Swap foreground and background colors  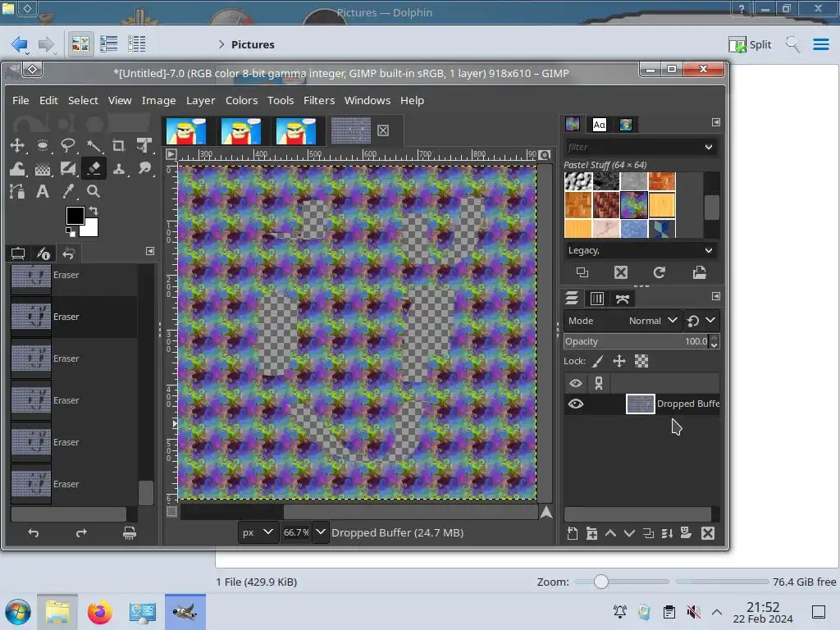click(x=94, y=211)
